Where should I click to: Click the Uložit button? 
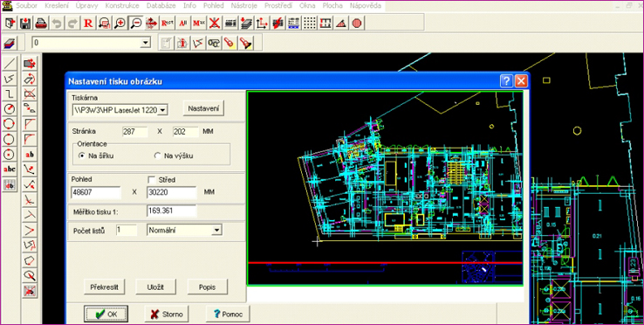[x=155, y=287]
